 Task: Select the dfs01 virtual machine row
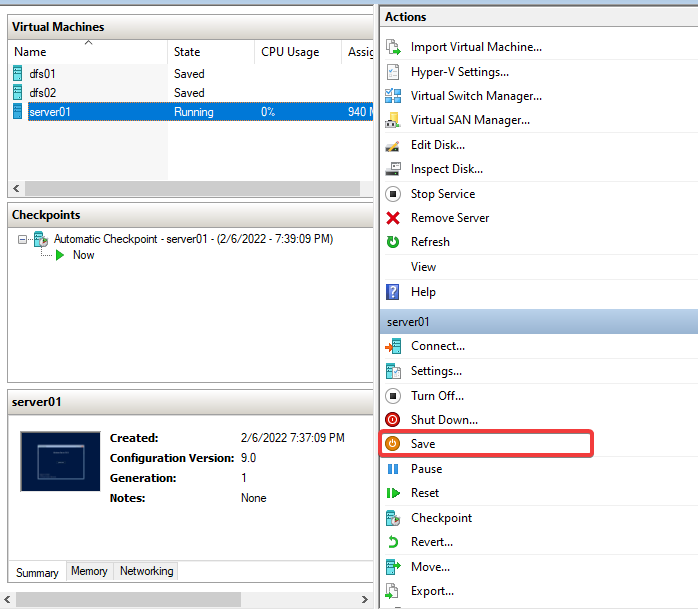191,73
